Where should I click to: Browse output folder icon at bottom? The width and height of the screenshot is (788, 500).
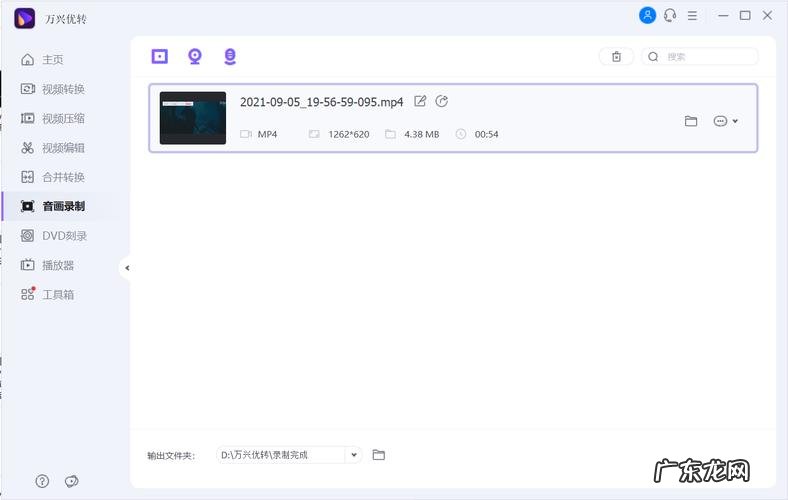379,455
